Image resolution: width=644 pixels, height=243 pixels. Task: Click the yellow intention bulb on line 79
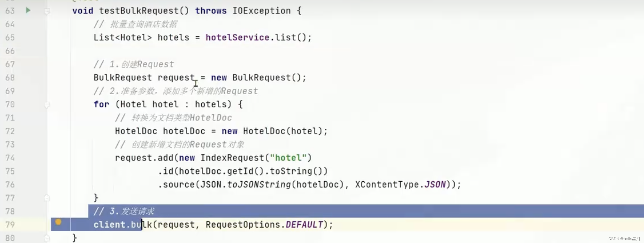(x=58, y=222)
